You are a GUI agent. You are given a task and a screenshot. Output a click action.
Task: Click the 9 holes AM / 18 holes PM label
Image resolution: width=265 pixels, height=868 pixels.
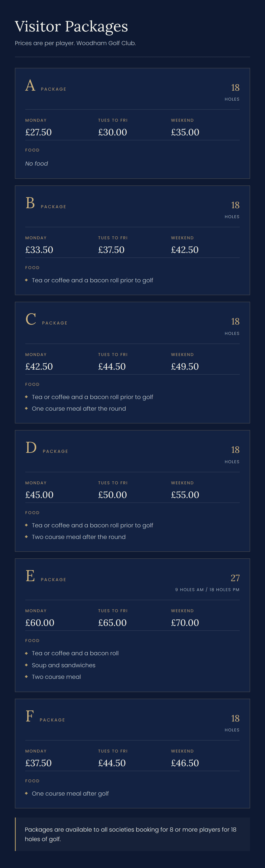[207, 590]
